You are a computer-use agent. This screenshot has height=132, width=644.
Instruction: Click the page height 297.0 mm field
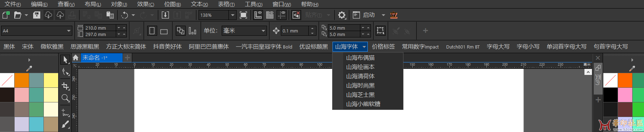click(100, 34)
